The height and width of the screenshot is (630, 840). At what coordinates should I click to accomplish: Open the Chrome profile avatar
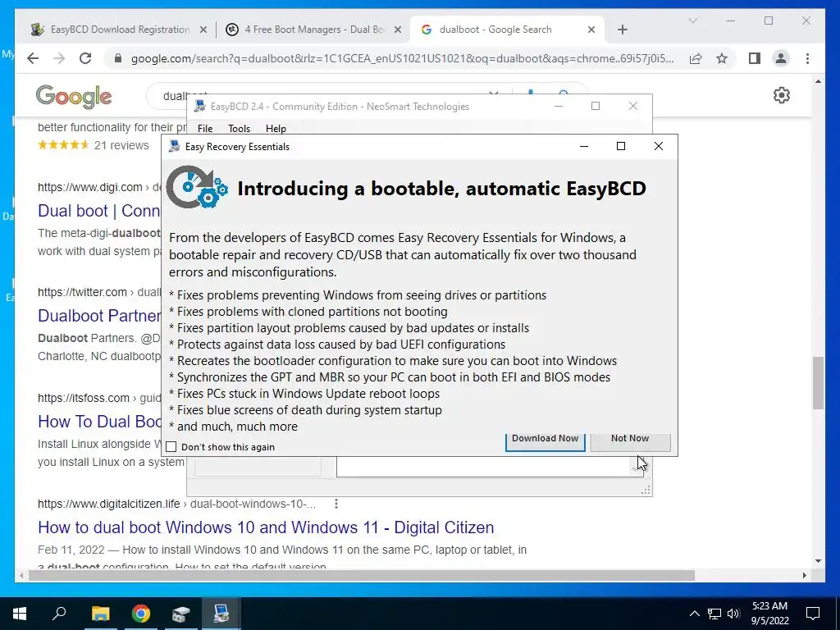[x=781, y=58]
